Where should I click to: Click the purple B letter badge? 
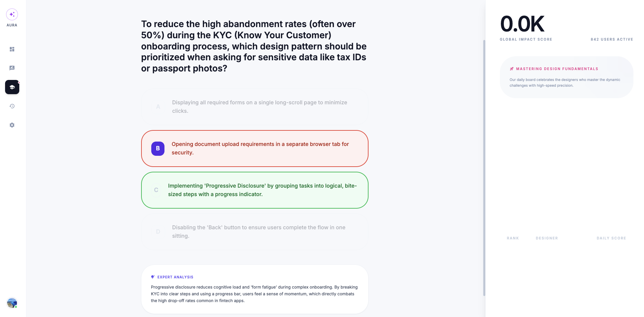pos(158,148)
